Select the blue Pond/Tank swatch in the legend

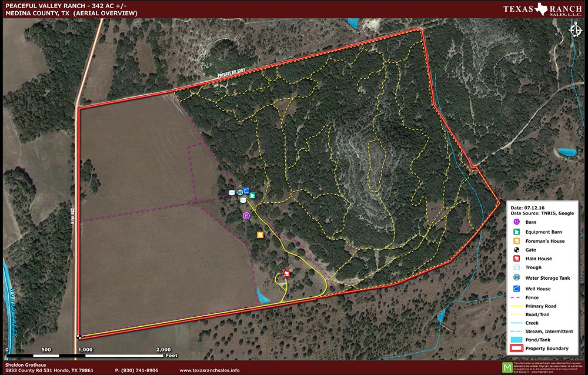pos(516,338)
